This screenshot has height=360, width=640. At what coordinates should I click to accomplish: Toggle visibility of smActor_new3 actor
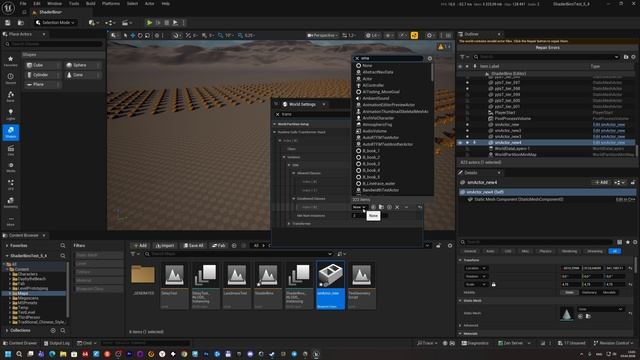tap(467, 136)
